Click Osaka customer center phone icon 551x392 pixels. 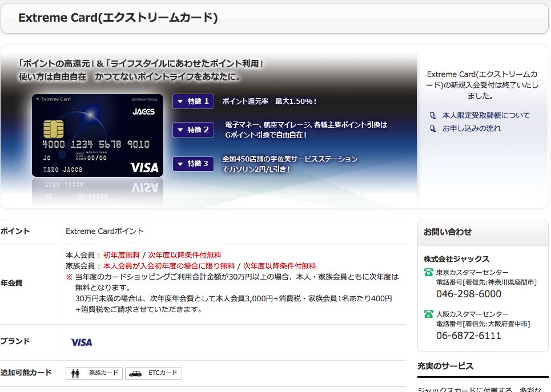coord(428,314)
